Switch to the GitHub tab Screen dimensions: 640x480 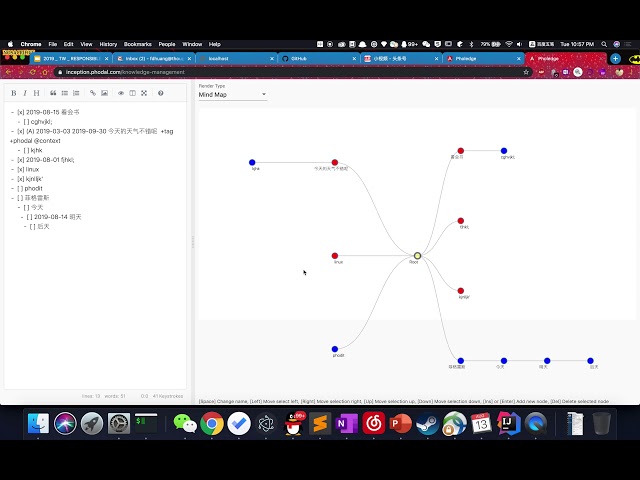click(319, 59)
